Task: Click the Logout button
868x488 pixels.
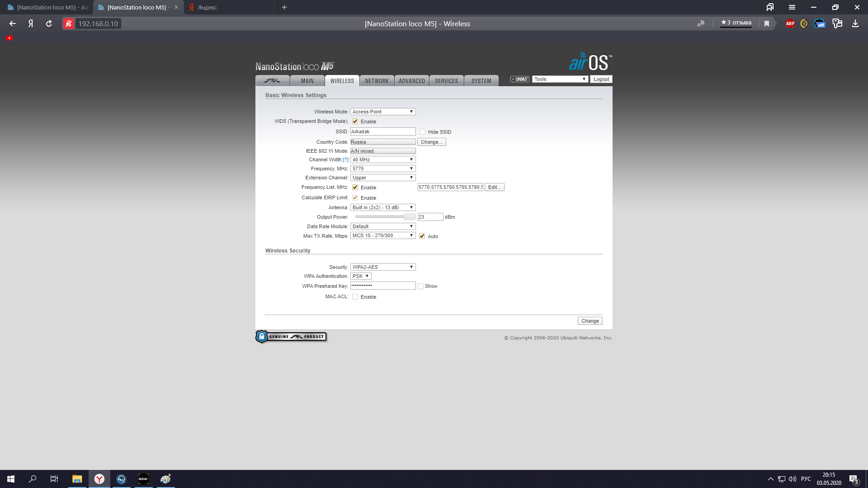Action: pos(601,79)
